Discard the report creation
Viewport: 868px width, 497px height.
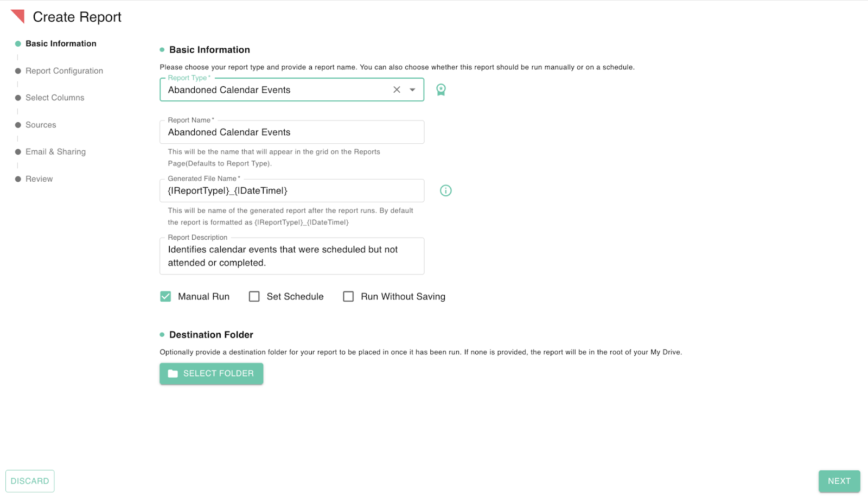tap(30, 481)
